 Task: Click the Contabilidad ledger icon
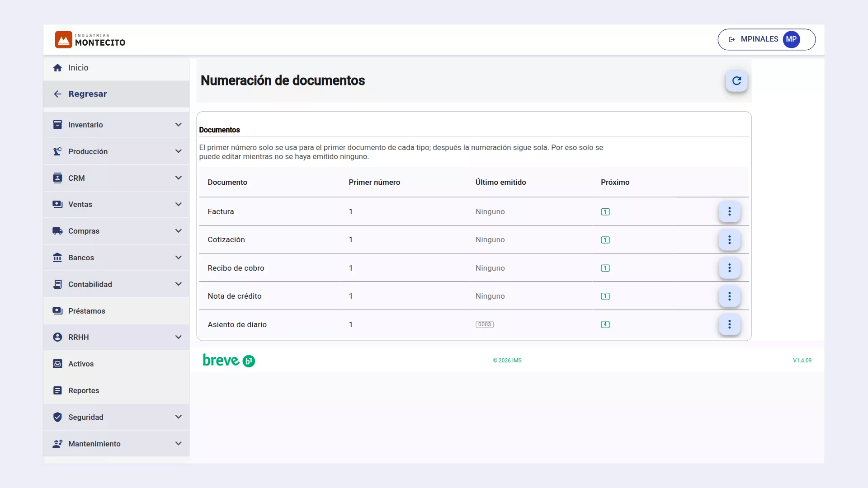pos(57,284)
